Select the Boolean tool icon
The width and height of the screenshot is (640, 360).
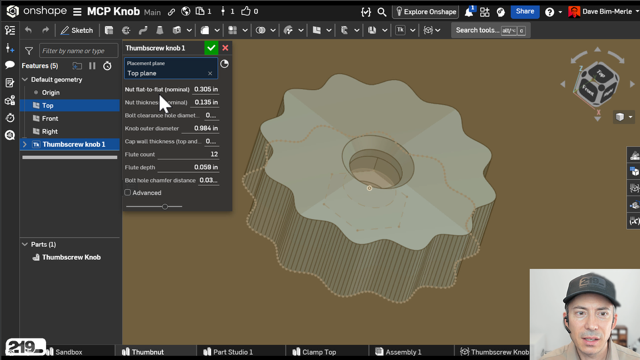pos(260,30)
